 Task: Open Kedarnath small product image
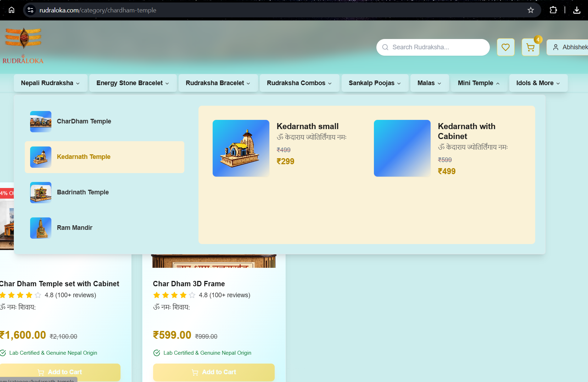241,148
